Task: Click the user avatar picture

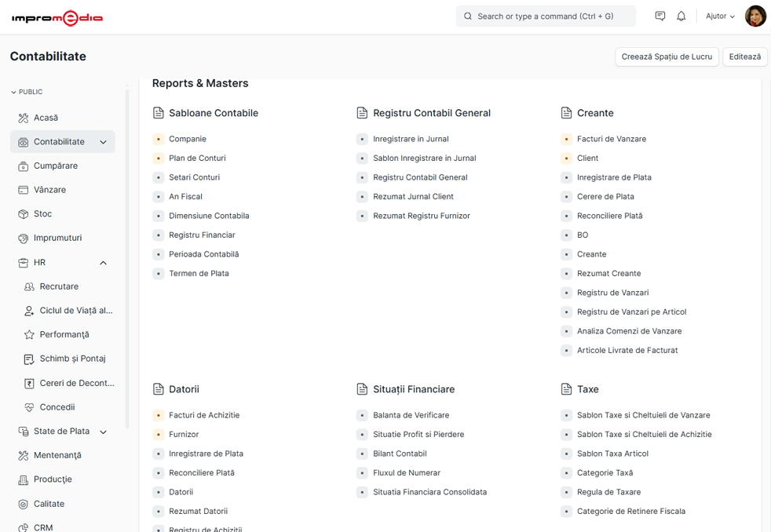Action: tap(755, 16)
